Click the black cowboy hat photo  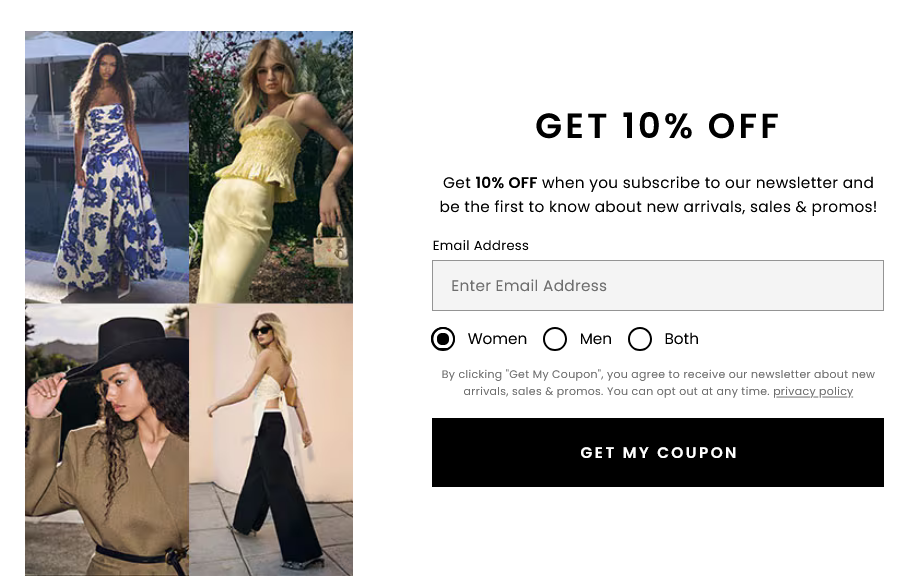coord(107,440)
